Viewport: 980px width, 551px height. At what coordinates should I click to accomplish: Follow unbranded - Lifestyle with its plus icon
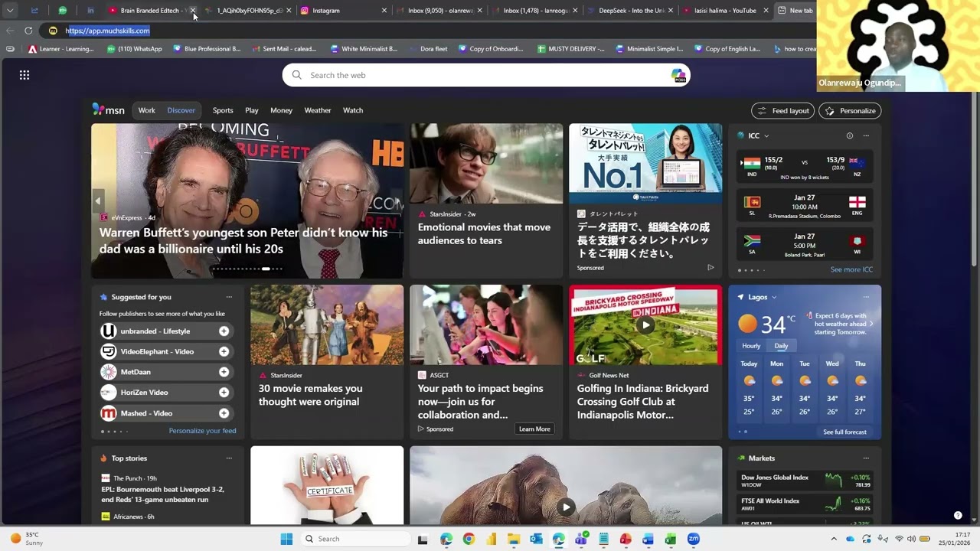pos(224,331)
